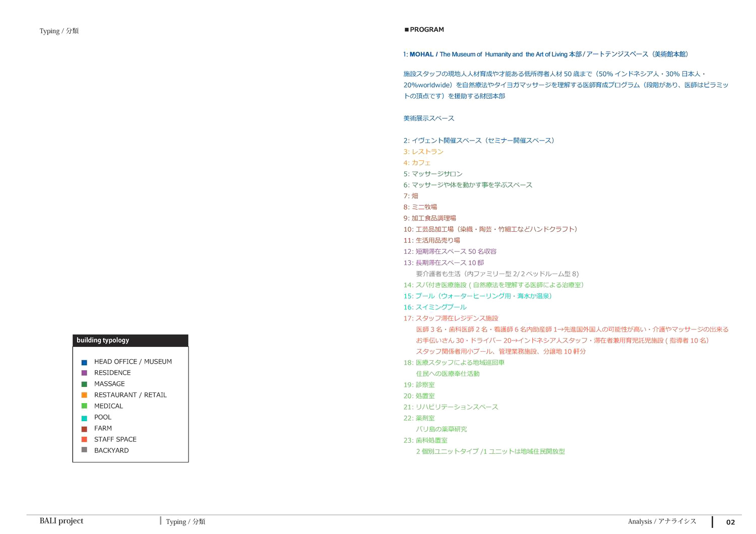Click the purple Residence legend swatch
Image resolution: width=756 pixels, height=534 pixels.
pyautogui.click(x=84, y=373)
